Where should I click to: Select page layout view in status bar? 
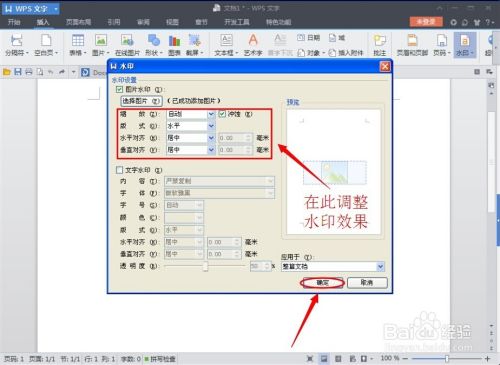(324, 359)
